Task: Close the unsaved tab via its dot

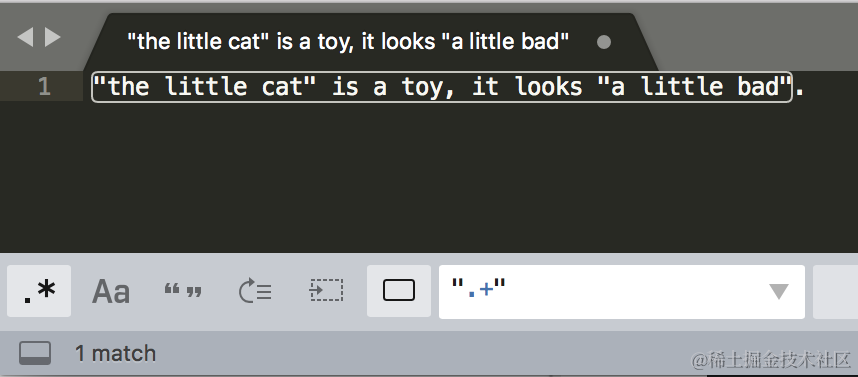Action: [x=604, y=42]
